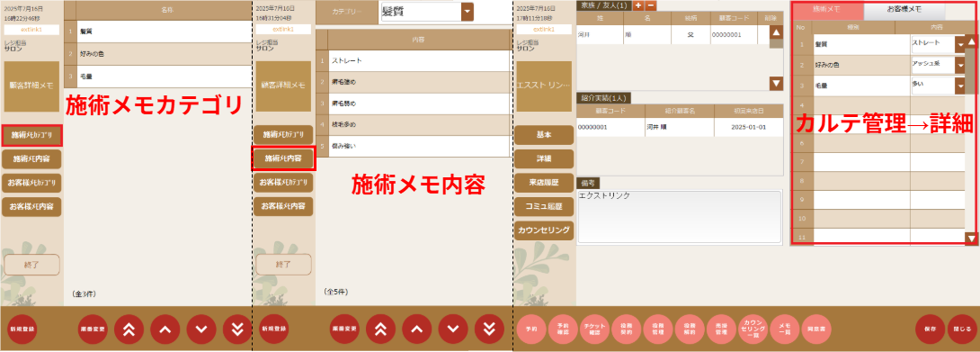Click the family list scroll-up arrow

[x=776, y=33]
